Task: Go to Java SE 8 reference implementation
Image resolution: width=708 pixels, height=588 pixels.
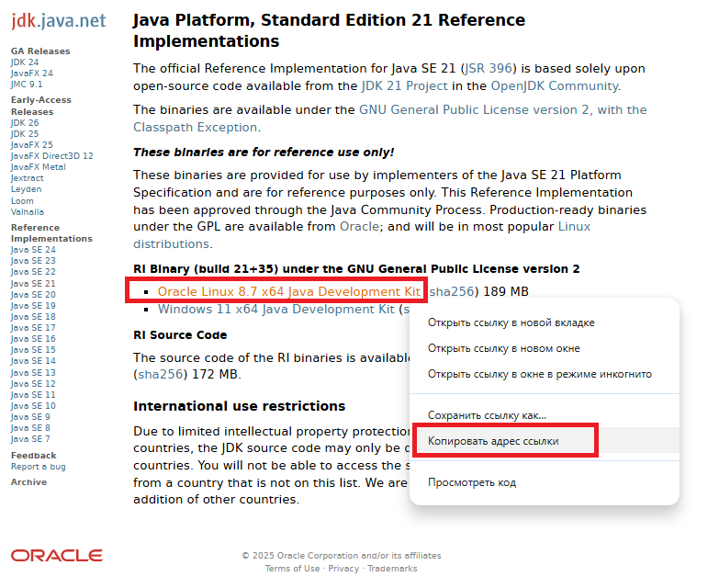Action: pyautogui.click(x=30, y=428)
